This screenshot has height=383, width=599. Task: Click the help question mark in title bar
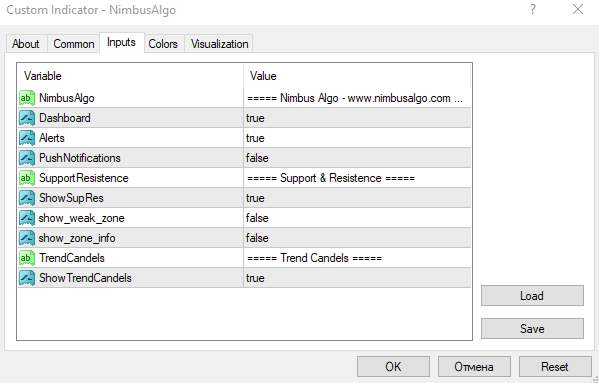pos(533,10)
